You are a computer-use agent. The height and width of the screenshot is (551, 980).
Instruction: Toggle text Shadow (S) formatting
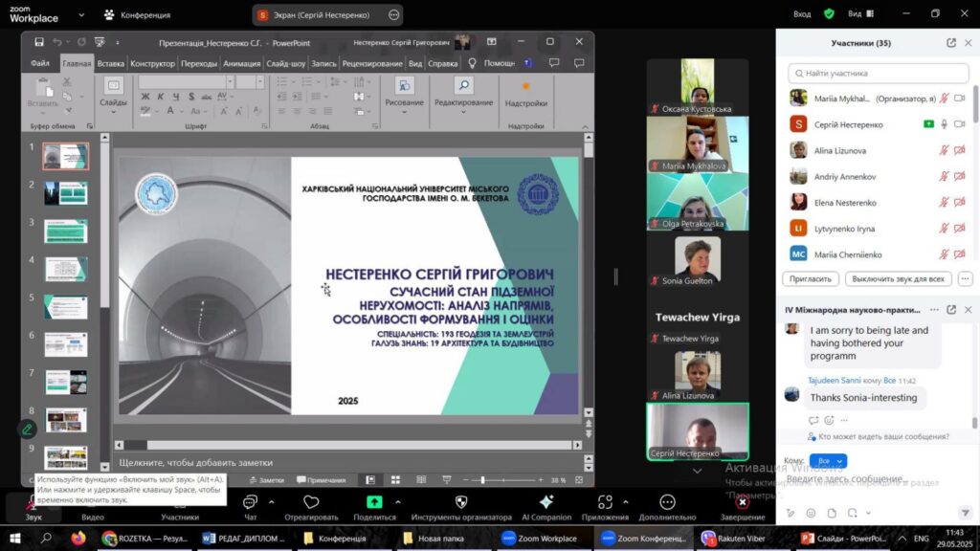pos(190,97)
